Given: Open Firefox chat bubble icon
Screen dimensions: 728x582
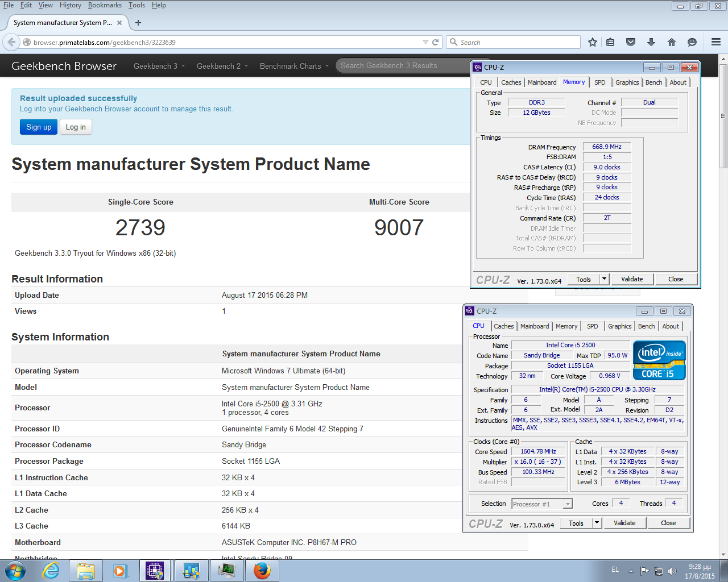Looking at the screenshot, I should pos(692,42).
